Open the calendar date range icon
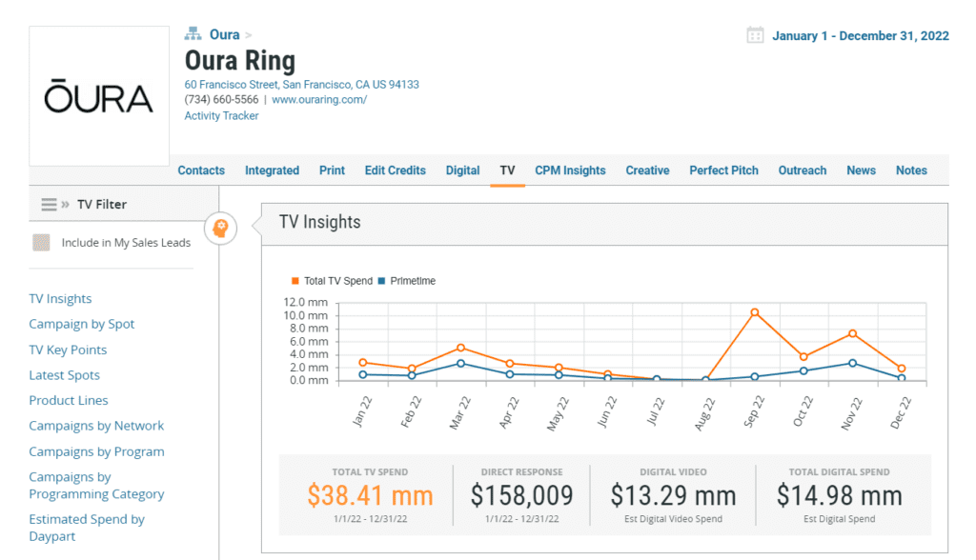 (x=755, y=35)
